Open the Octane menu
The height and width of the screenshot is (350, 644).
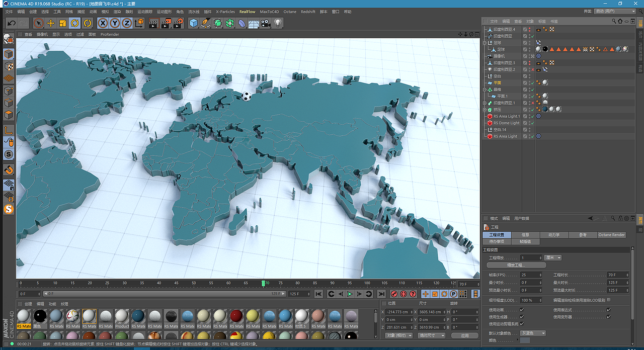pyautogui.click(x=290, y=12)
